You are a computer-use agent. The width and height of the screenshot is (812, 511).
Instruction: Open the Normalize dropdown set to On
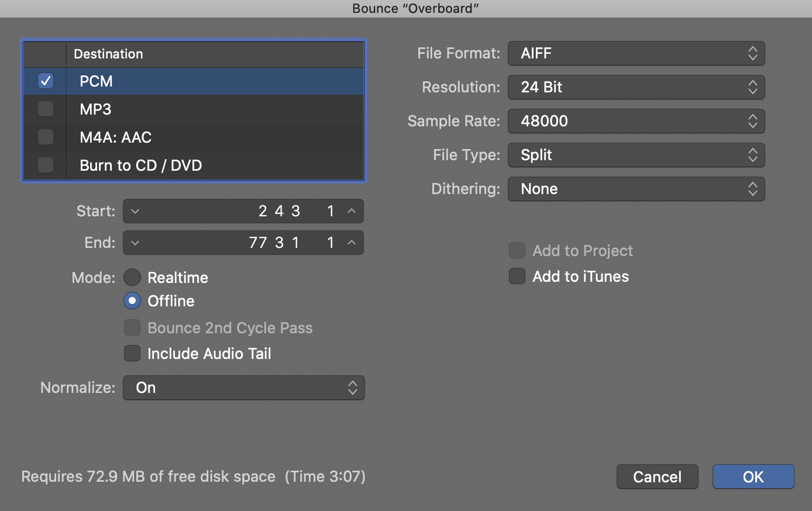(x=243, y=388)
